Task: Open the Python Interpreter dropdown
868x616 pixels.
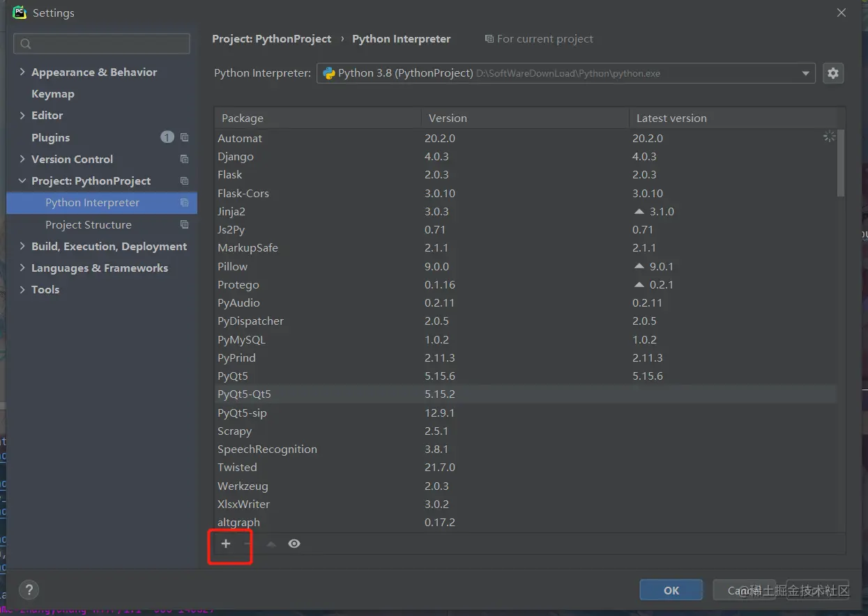Action: [x=806, y=73]
